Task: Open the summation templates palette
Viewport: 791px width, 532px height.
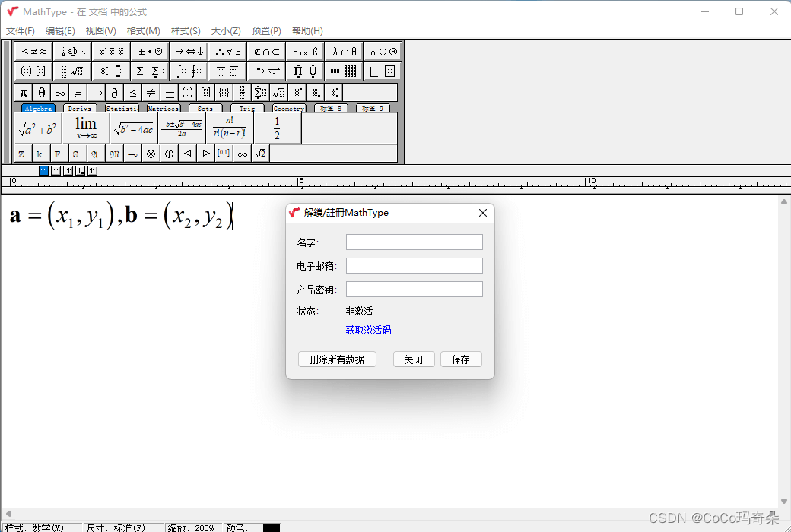Action: [x=151, y=71]
